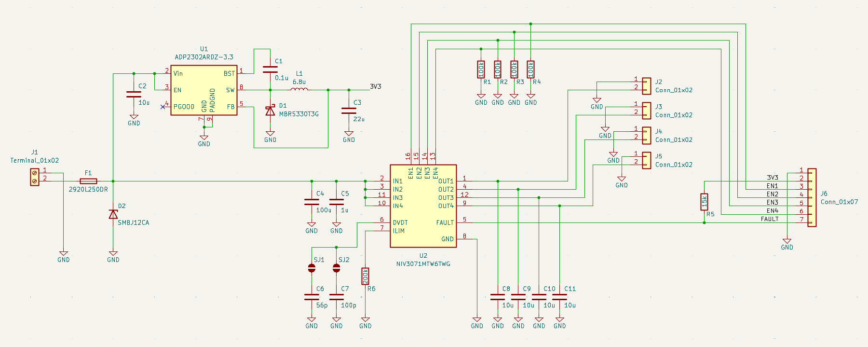Viewport: 868px width, 347px height.
Task: Select the C1 0.1u bootstrap capacitor
Action: click(270, 69)
